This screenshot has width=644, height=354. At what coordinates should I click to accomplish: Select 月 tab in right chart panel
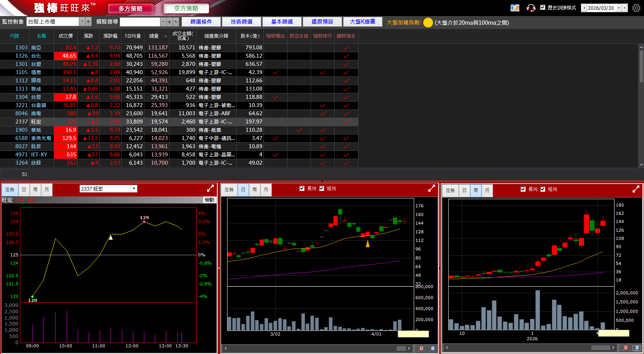[487, 191]
